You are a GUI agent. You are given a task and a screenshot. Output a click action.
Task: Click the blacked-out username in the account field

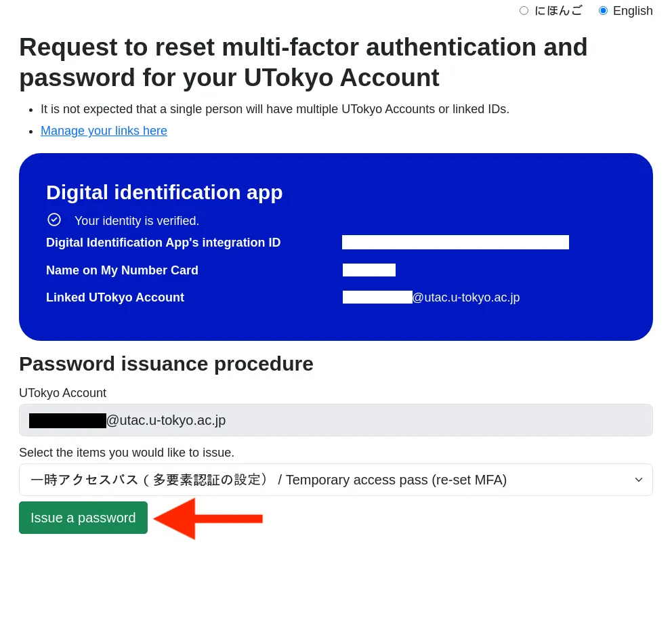click(68, 421)
